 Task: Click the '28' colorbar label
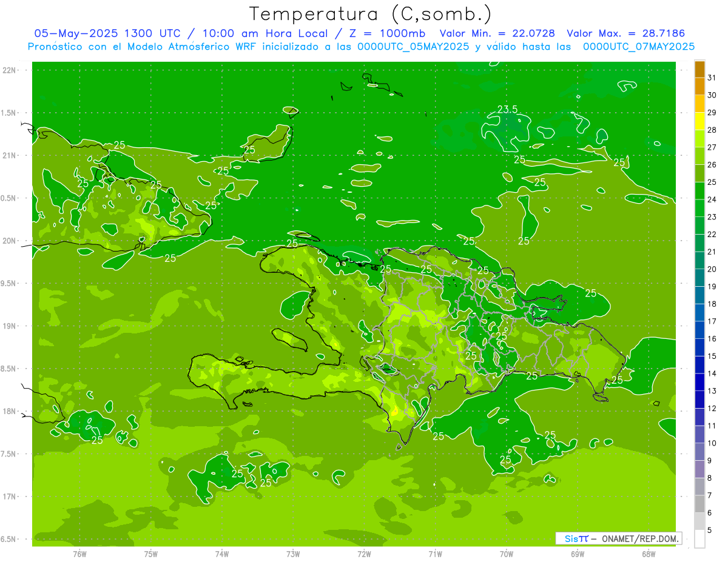point(712,130)
